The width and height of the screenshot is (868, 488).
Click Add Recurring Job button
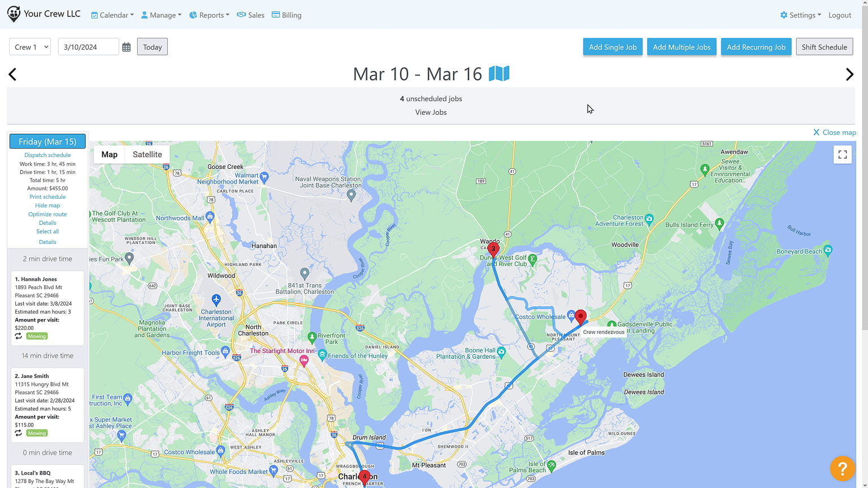pos(756,47)
